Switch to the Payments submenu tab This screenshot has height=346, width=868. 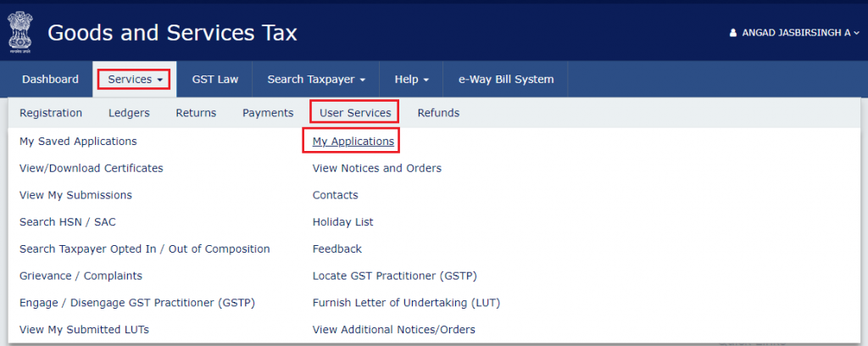[268, 113]
